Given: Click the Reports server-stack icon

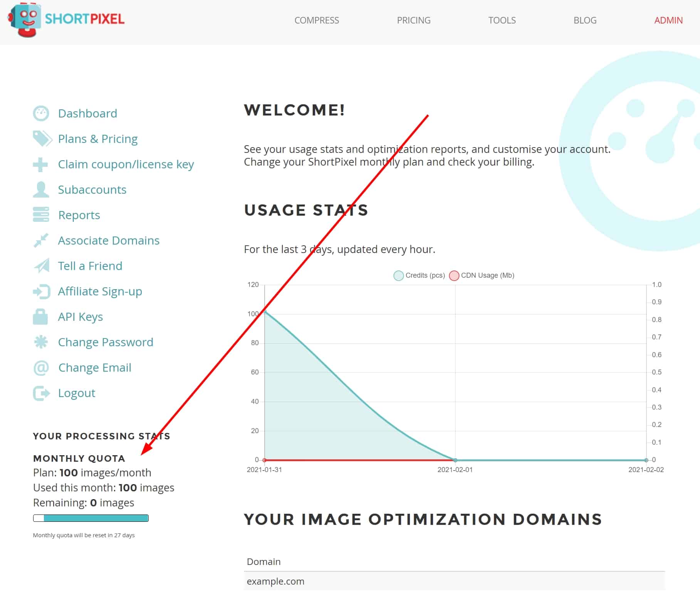Looking at the screenshot, I should pyautogui.click(x=41, y=215).
